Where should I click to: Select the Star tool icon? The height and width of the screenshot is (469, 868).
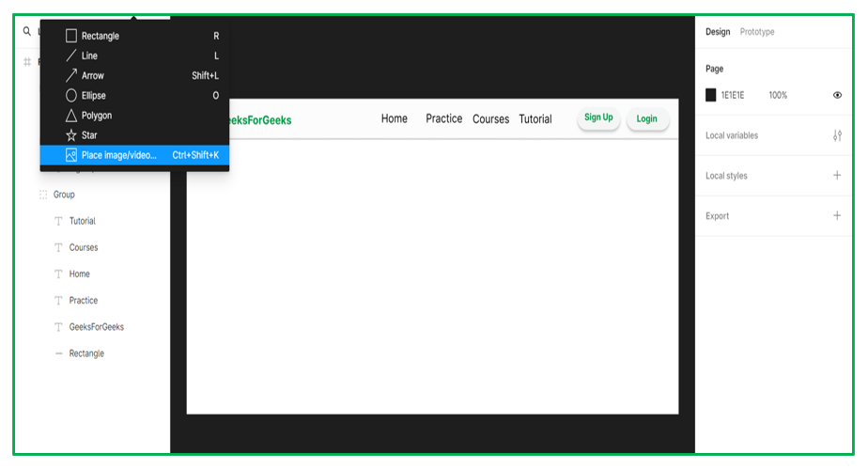[70, 135]
